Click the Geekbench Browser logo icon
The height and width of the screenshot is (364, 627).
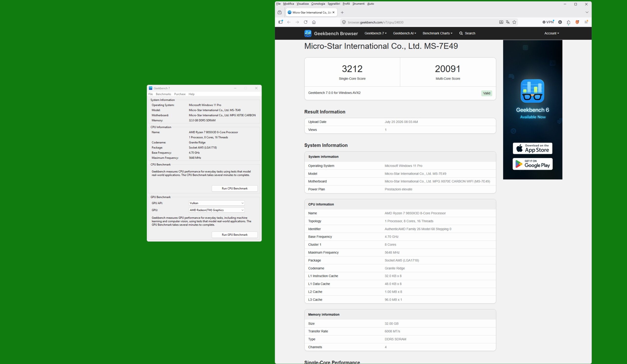(308, 33)
